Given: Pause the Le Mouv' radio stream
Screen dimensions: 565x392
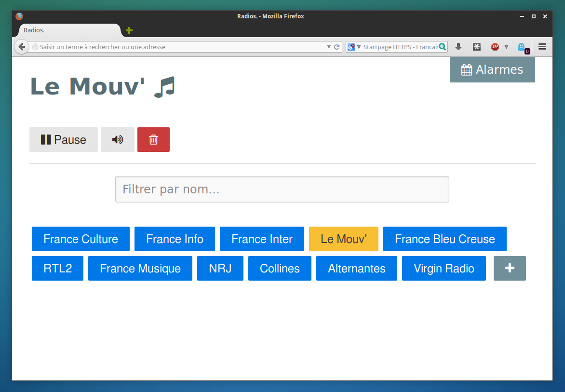Looking at the screenshot, I should pyautogui.click(x=64, y=139).
